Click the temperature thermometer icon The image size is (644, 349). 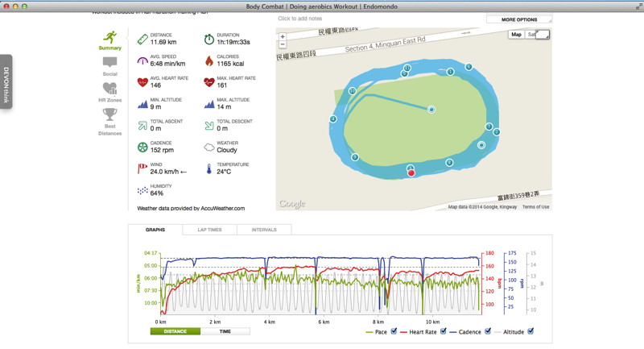pyautogui.click(x=209, y=168)
